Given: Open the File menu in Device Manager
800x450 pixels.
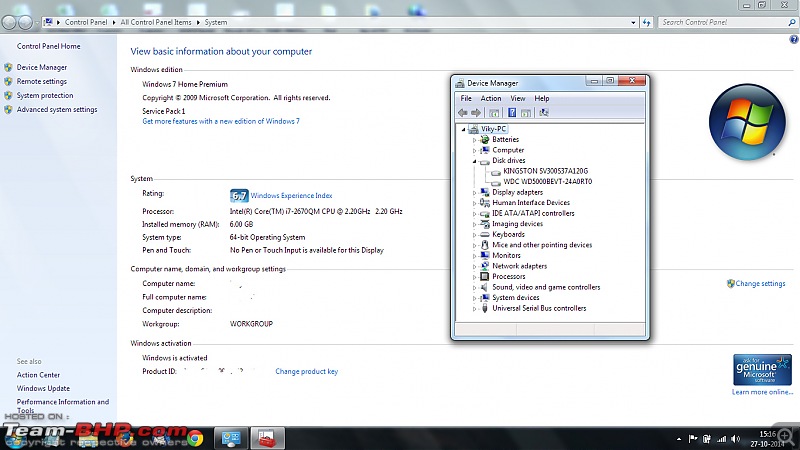Looking at the screenshot, I should point(466,98).
